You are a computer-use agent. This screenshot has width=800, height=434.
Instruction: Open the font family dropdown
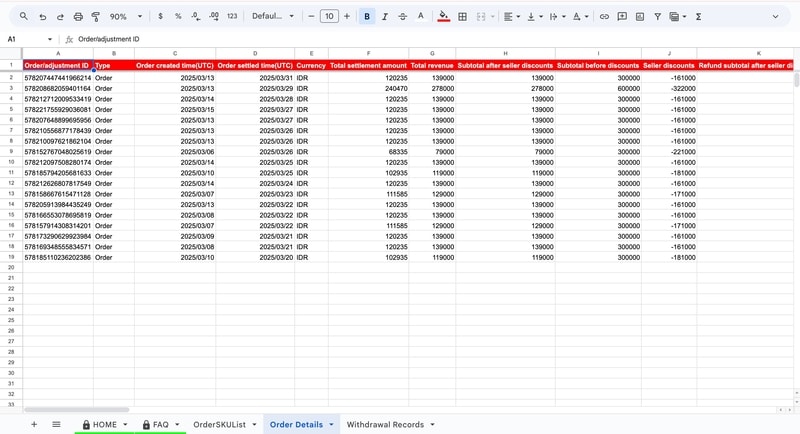click(272, 17)
